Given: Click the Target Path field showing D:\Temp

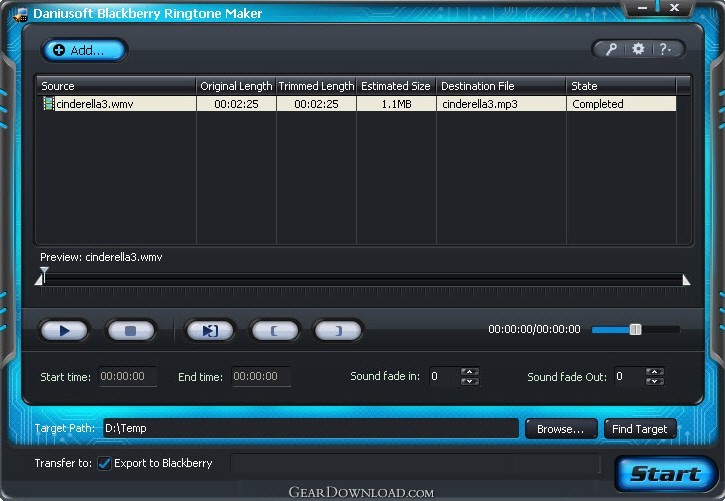Looking at the screenshot, I should click(310, 428).
